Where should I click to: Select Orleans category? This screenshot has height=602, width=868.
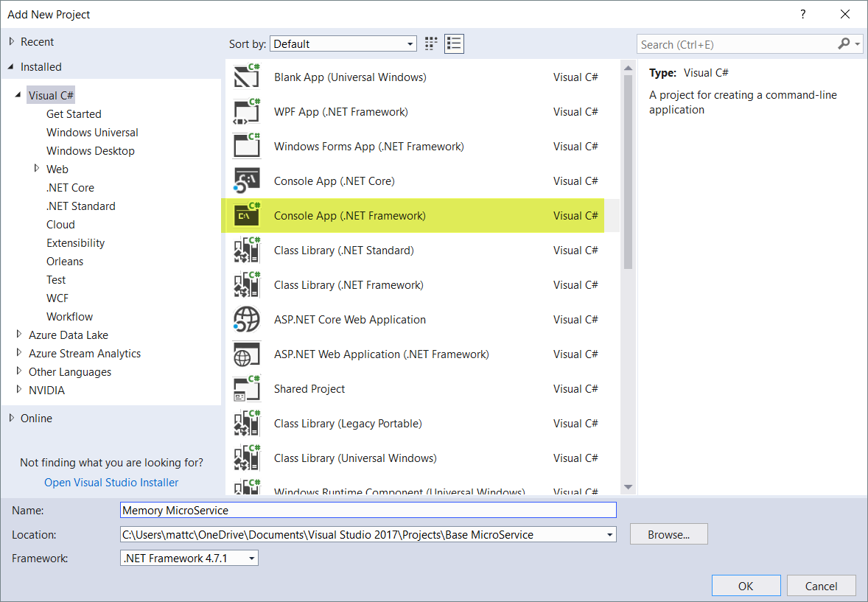[65, 262]
